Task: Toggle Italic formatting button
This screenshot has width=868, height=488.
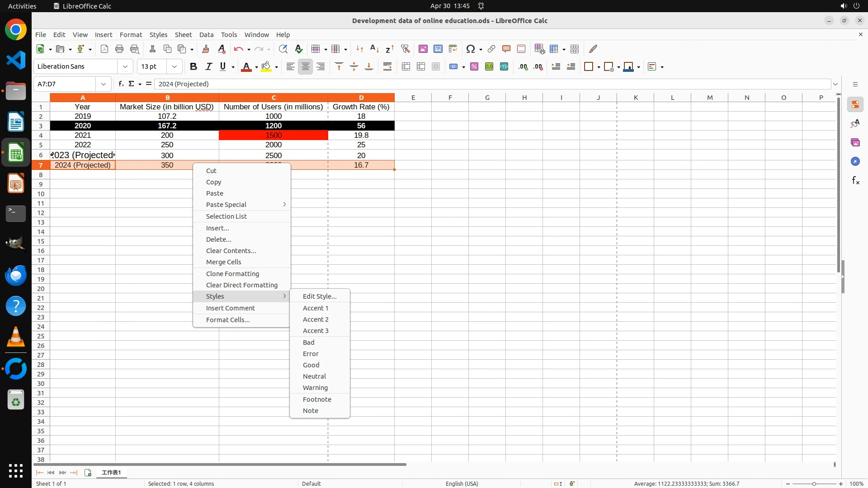Action: pos(208,67)
